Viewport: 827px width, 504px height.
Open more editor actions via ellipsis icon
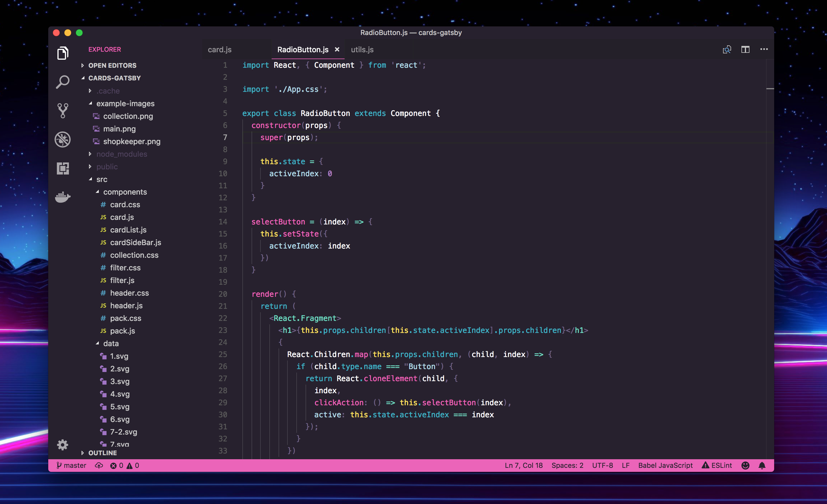coord(764,49)
